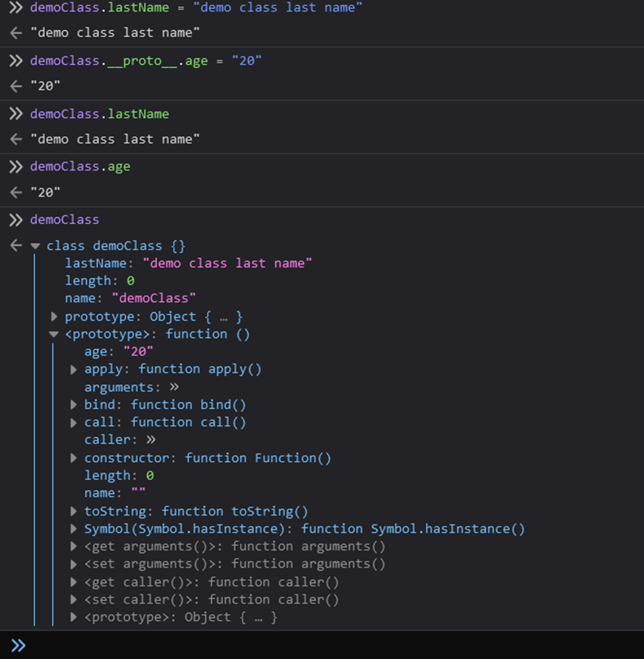Expand constructor: function Function() entry
This screenshot has width=644, height=659.
point(73,458)
